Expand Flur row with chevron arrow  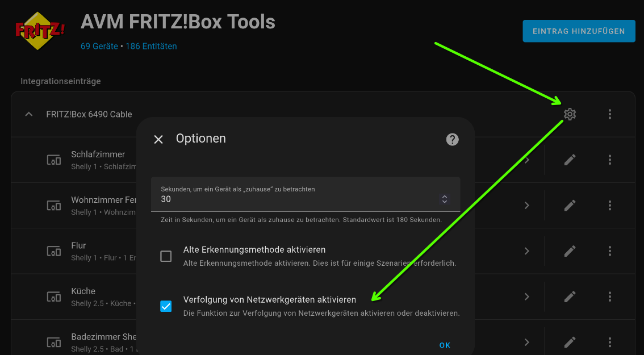pos(527,251)
